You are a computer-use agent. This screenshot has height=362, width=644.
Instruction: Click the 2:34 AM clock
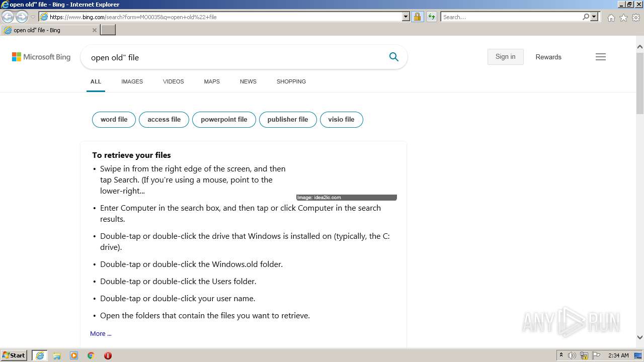tap(618, 355)
